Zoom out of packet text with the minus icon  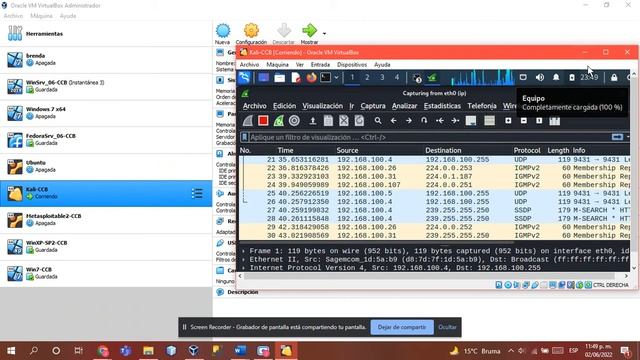524,121
